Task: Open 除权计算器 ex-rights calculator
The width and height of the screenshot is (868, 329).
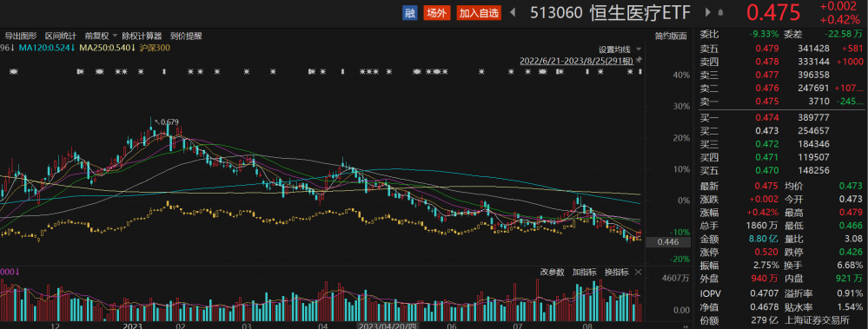Action: tap(142, 36)
